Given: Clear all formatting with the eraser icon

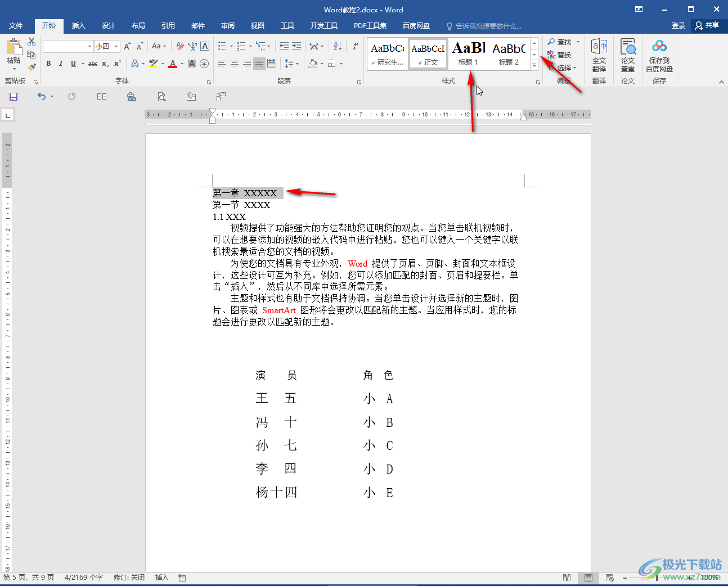Looking at the screenshot, I should point(180,46).
